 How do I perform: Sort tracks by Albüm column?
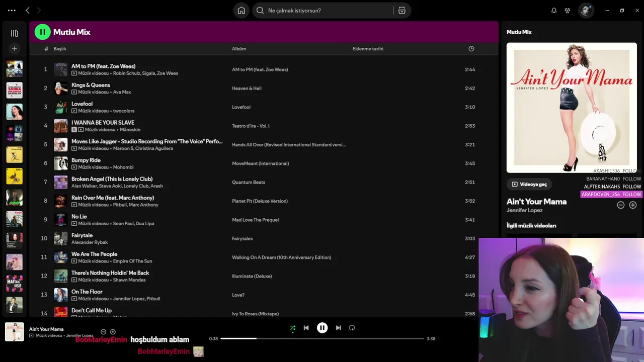(239, 49)
